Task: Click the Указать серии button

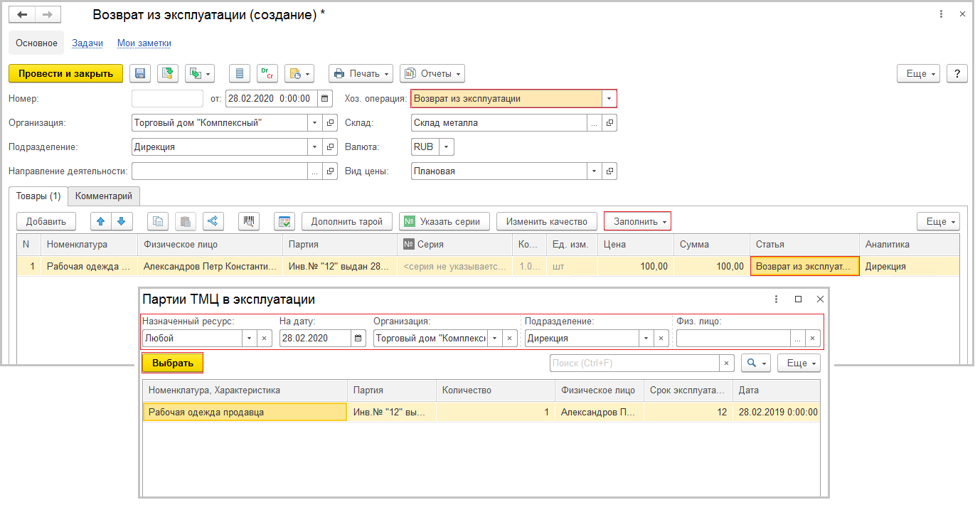Action: coord(444,221)
